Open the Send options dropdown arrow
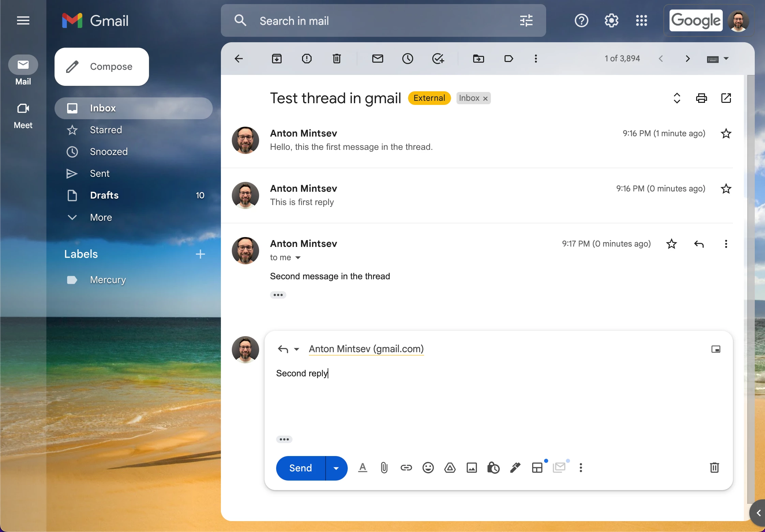This screenshot has width=765, height=532. [x=336, y=468]
